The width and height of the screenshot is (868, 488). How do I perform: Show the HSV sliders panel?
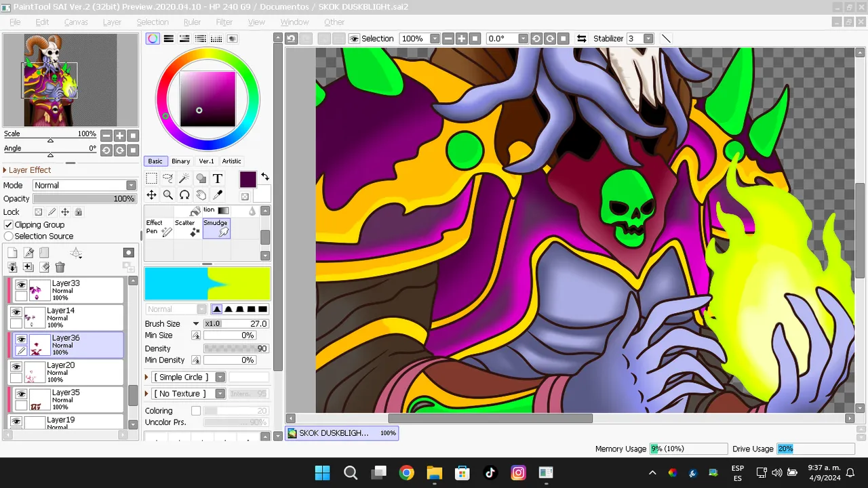pyautogui.click(x=184, y=39)
